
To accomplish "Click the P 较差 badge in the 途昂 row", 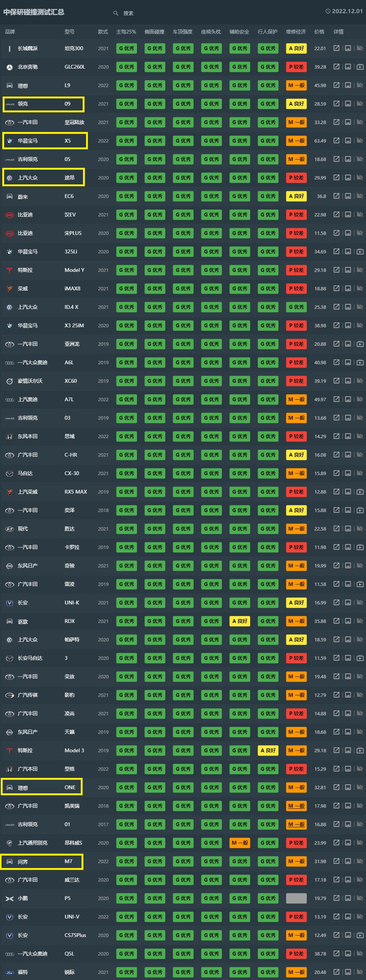I will tap(296, 178).
